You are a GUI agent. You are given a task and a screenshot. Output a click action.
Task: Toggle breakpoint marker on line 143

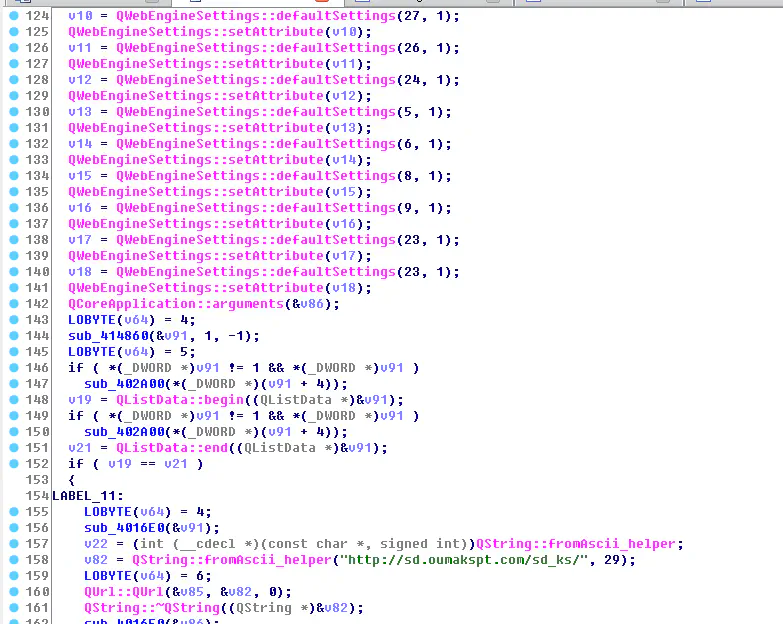tap(13, 320)
